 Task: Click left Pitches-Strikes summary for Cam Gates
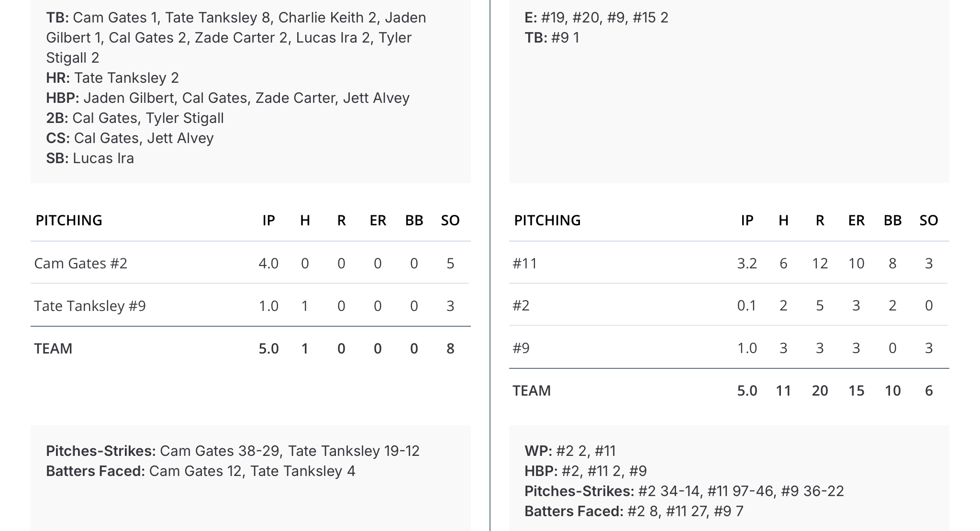pyautogui.click(x=233, y=451)
